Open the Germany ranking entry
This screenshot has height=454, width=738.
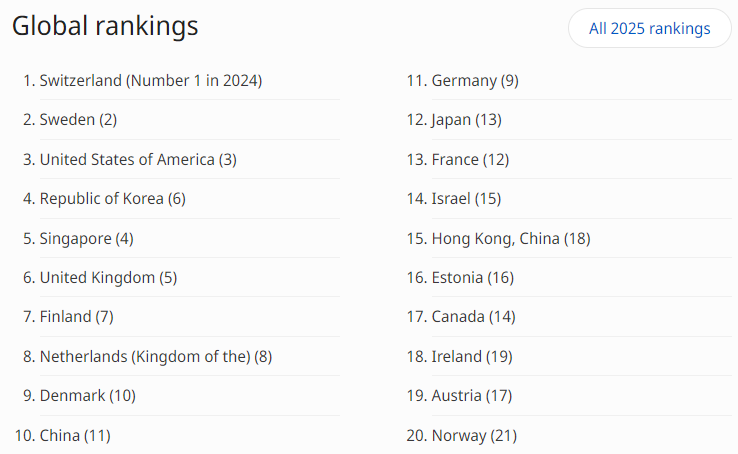point(475,80)
